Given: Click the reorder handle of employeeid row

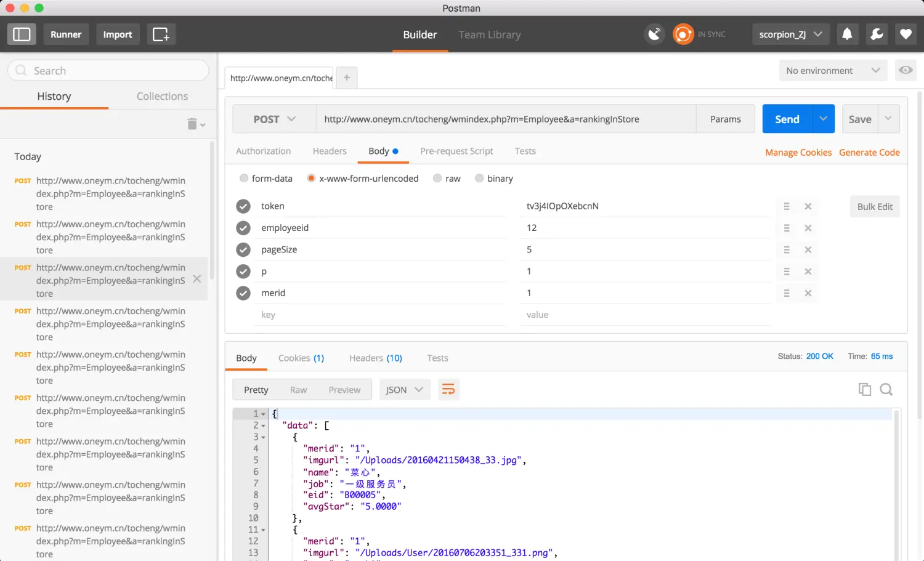Looking at the screenshot, I should coord(787,228).
